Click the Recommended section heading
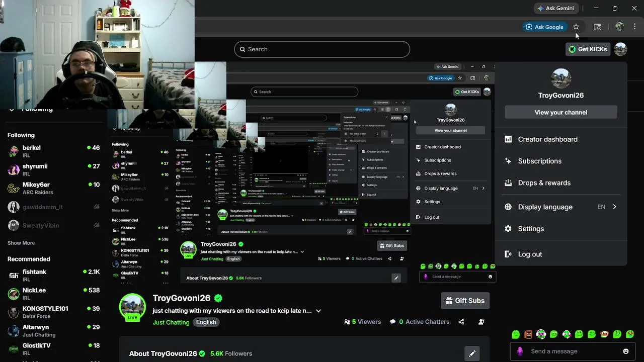 pos(29,259)
